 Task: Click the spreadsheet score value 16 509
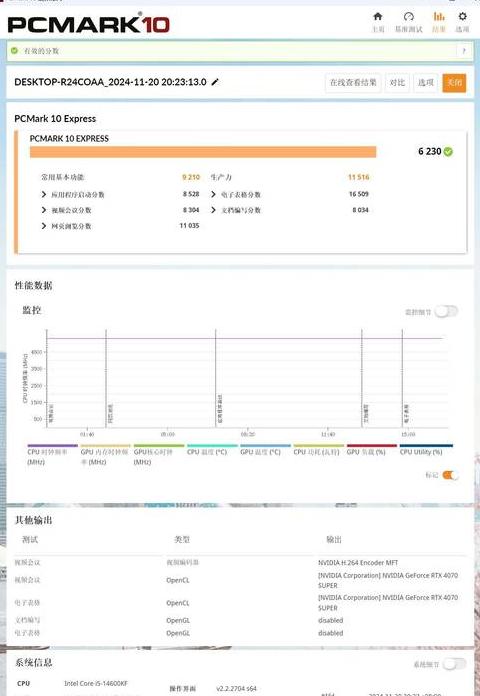click(x=359, y=194)
